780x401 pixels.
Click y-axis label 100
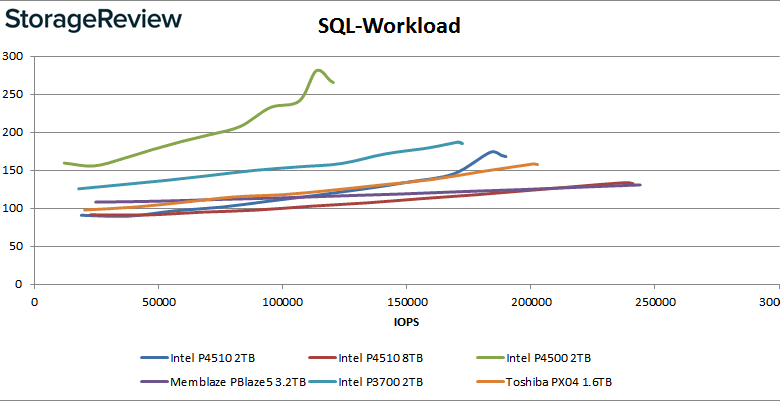[12, 208]
